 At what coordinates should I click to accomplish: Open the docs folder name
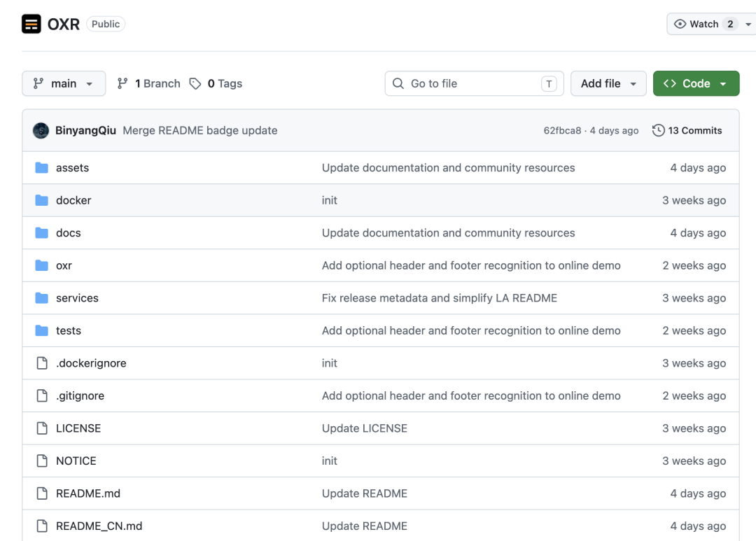point(69,233)
